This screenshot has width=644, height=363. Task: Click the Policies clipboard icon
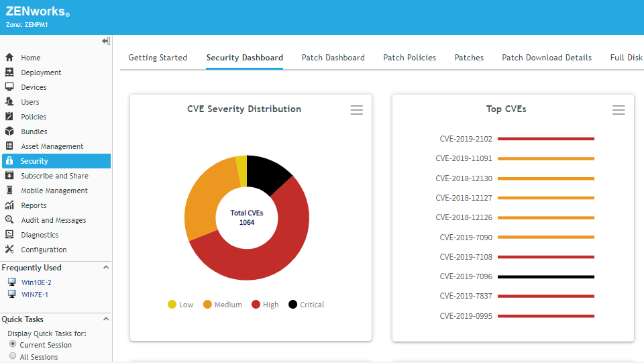tap(9, 116)
